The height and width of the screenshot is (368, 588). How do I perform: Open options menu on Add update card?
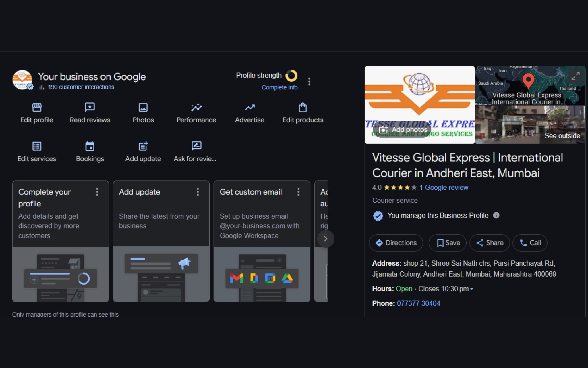tap(198, 192)
